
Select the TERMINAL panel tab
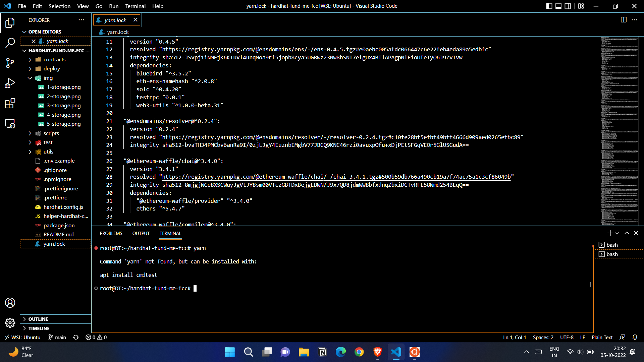(x=170, y=233)
